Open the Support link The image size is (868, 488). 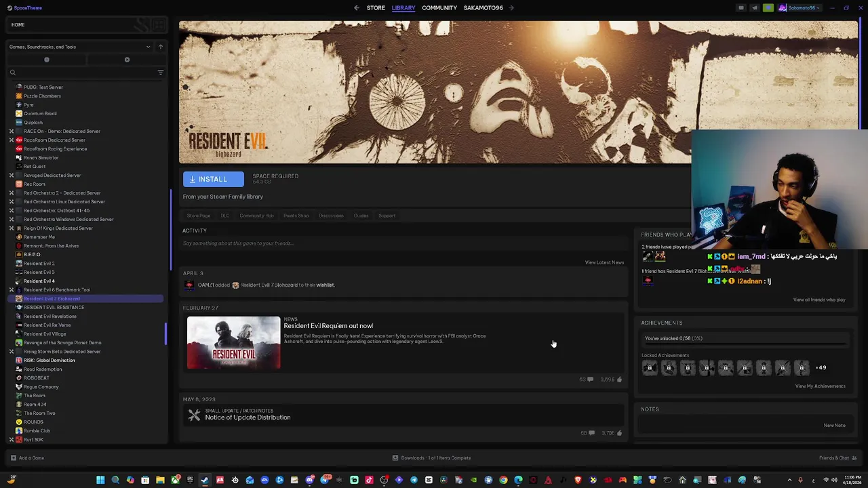pos(387,216)
